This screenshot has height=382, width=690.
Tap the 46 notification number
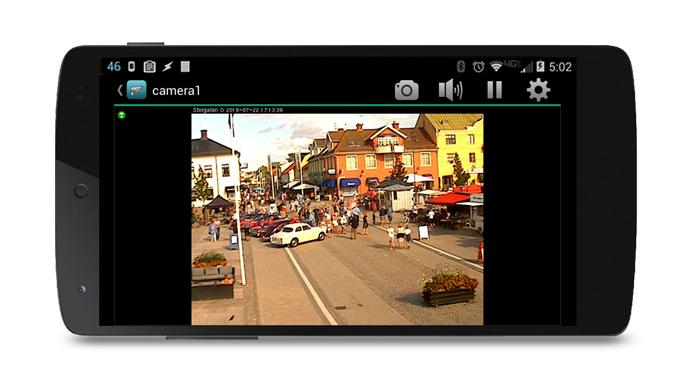coord(114,66)
